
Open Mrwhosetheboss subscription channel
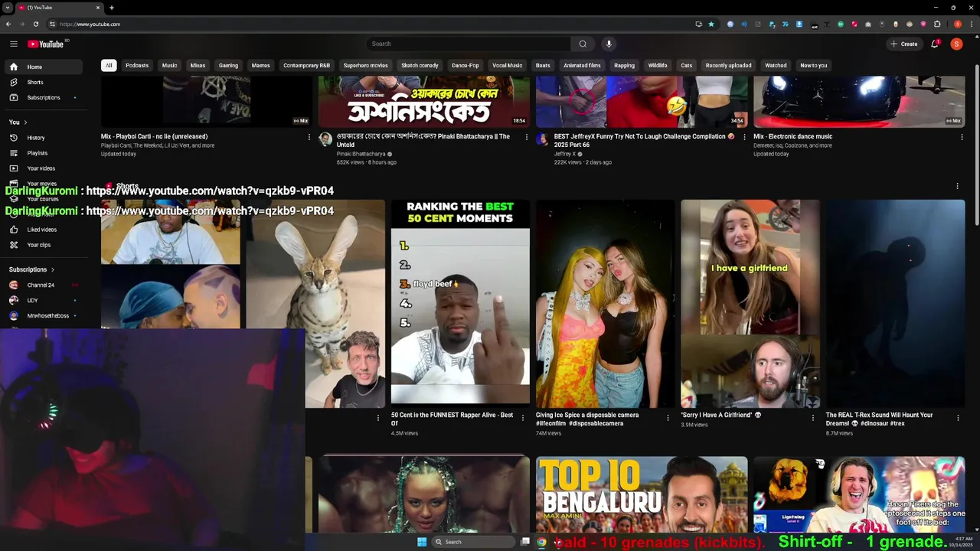[x=42, y=315]
